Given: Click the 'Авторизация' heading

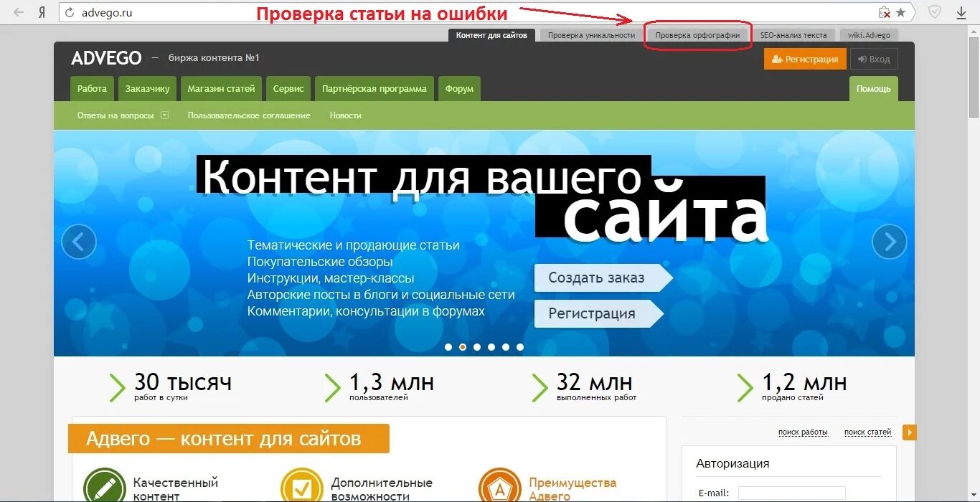Looking at the screenshot, I should 732,463.
